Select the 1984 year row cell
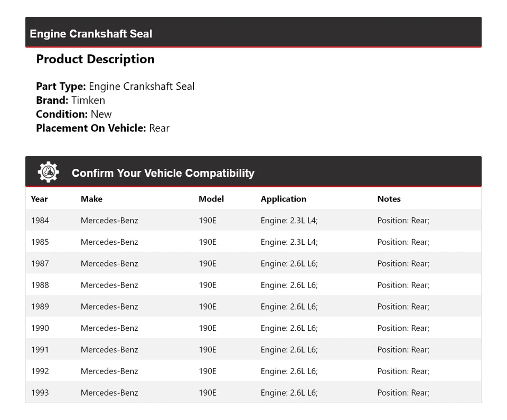Image resolution: width=507 pixels, height=420 pixels. tap(40, 221)
